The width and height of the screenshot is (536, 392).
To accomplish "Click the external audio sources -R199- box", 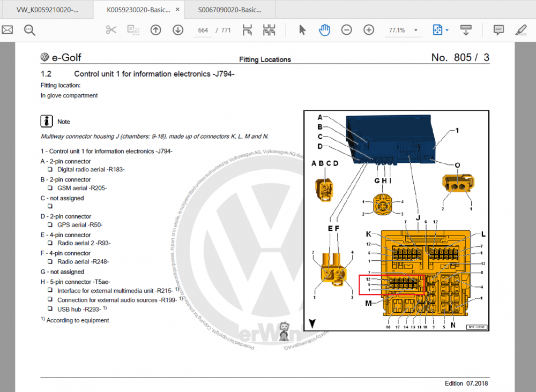I will (50, 299).
